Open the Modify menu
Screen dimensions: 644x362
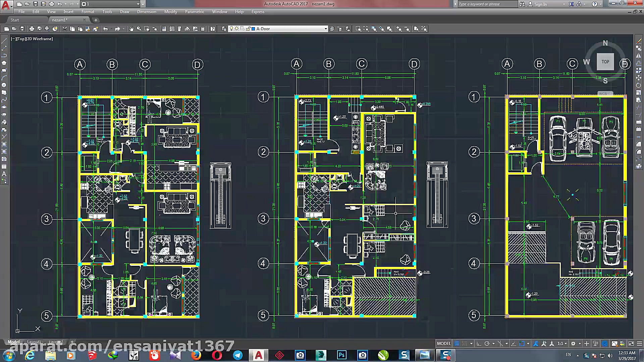(x=170, y=12)
